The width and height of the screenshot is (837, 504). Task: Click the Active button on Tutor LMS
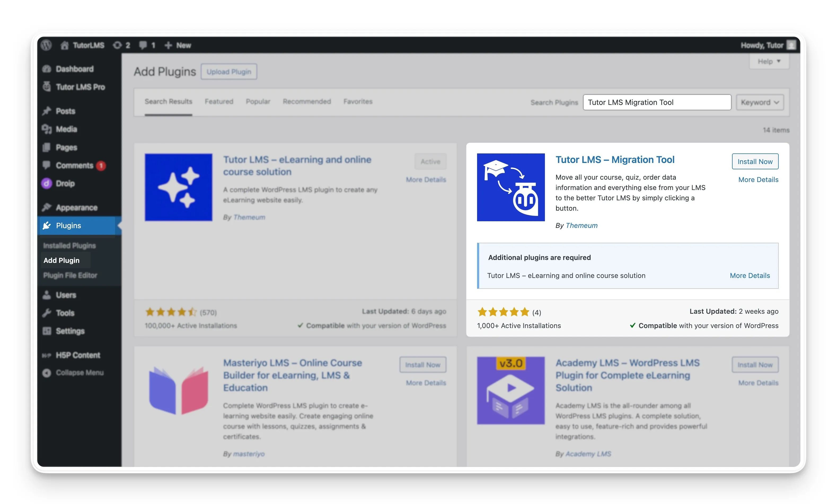pos(430,162)
